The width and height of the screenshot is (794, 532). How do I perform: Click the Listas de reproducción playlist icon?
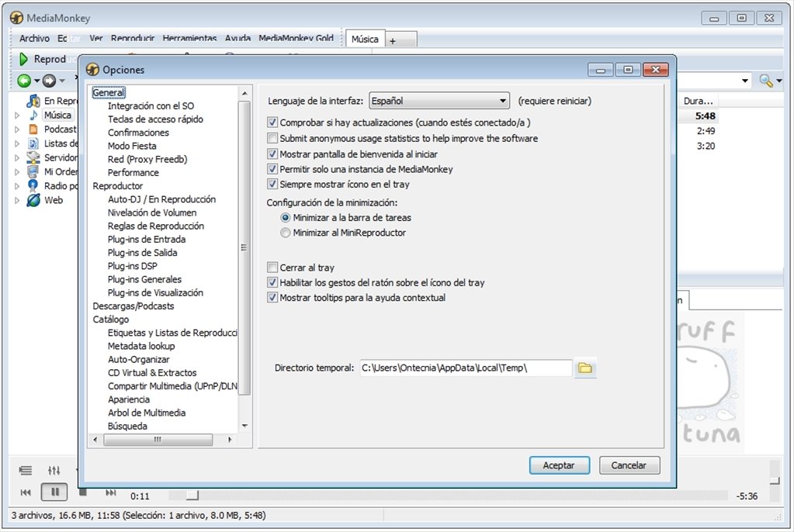[33, 143]
